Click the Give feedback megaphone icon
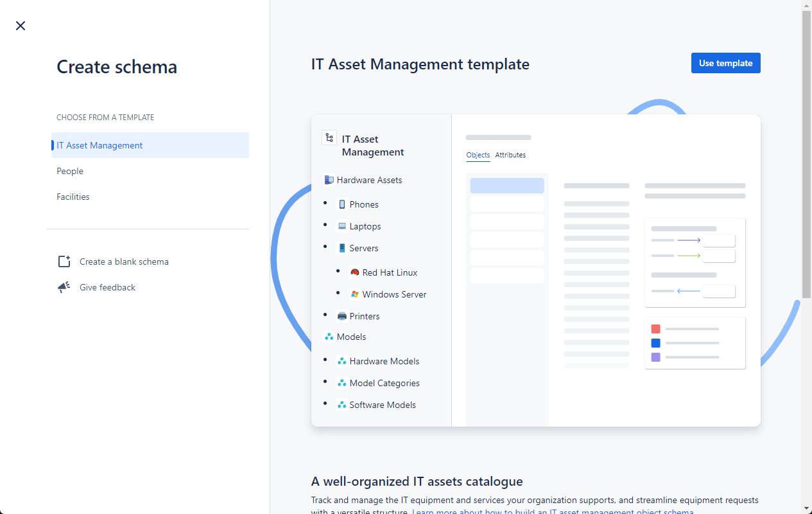Image resolution: width=812 pixels, height=514 pixels. tap(64, 287)
